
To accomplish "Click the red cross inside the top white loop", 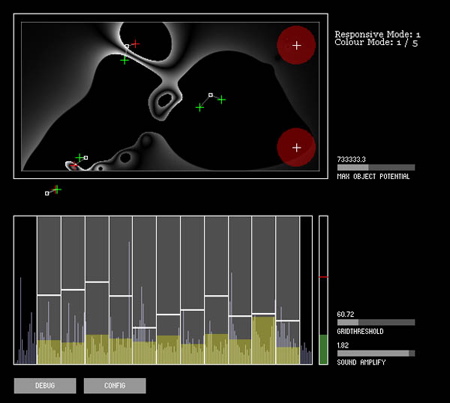I will 135,44.
